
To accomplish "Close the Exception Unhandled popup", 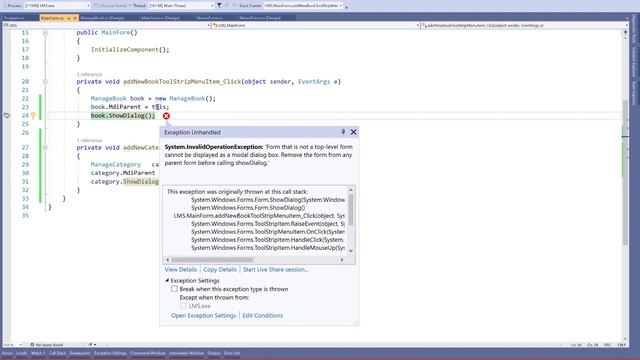I will [x=353, y=132].
